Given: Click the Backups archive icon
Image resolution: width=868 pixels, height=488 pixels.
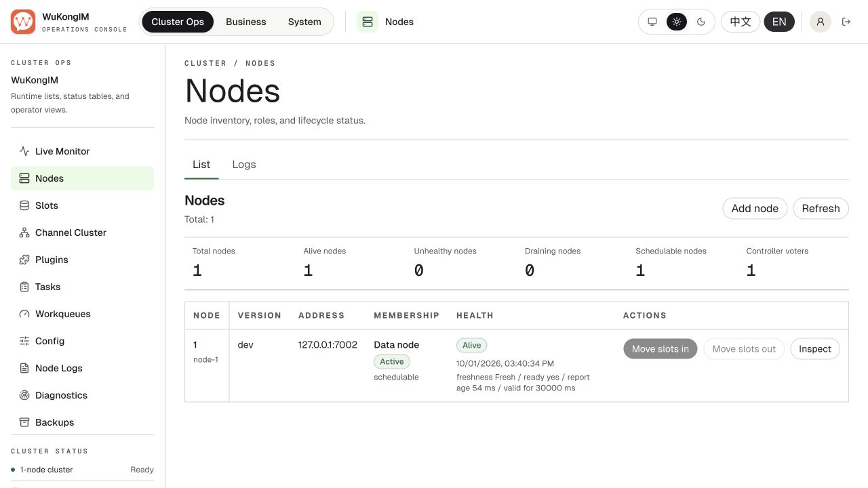Looking at the screenshot, I should [24, 422].
